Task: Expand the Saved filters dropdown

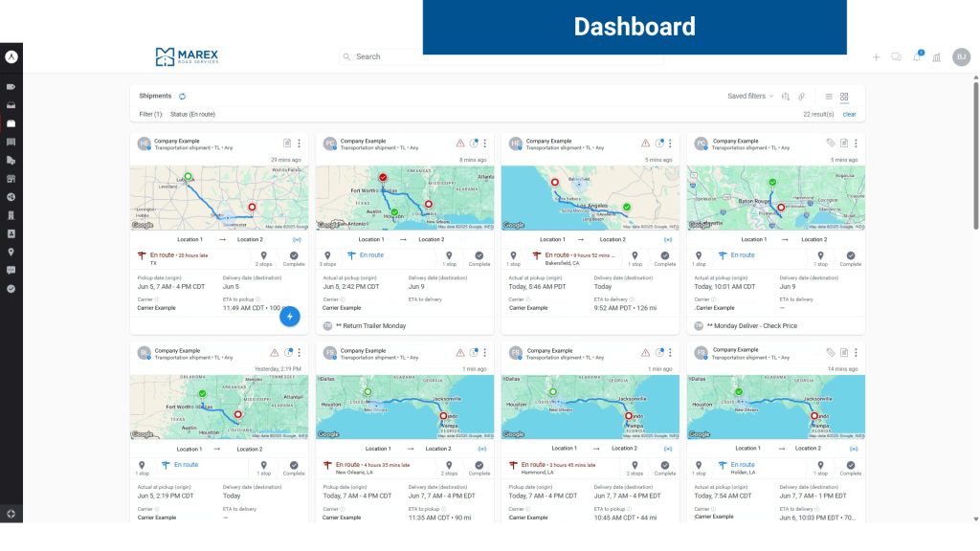Action: tap(750, 97)
